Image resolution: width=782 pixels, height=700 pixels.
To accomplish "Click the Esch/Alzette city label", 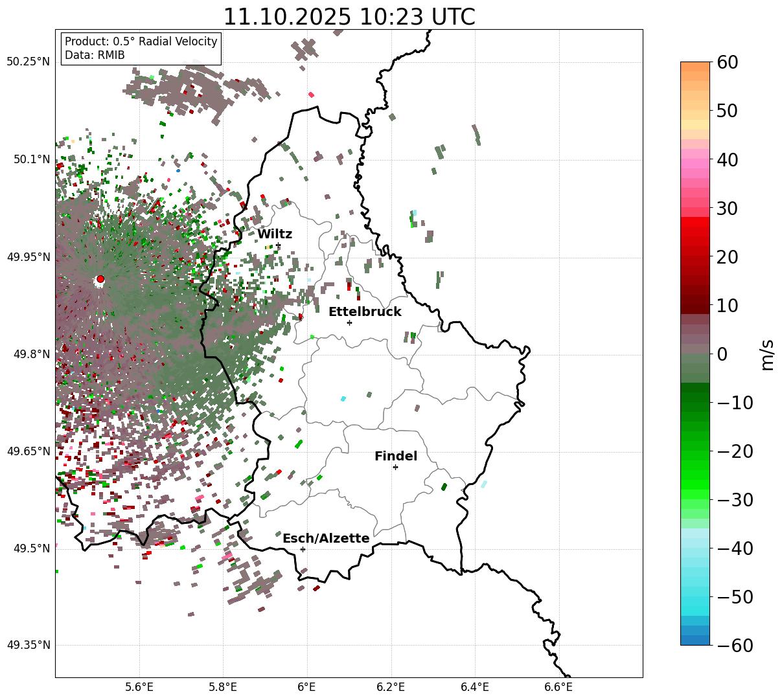I will pos(326,539).
